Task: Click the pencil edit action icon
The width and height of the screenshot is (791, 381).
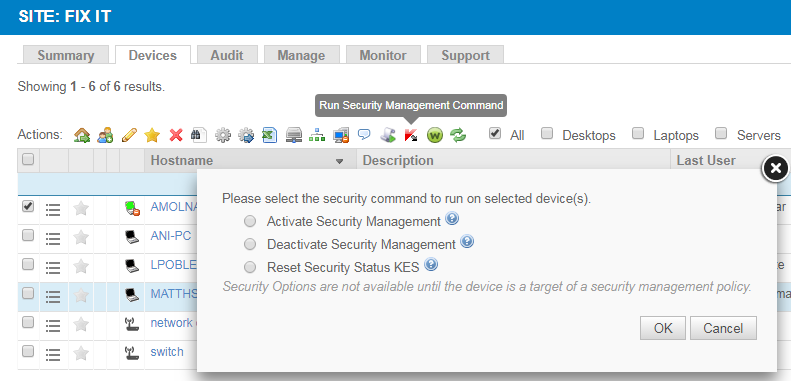Action: tap(129, 135)
